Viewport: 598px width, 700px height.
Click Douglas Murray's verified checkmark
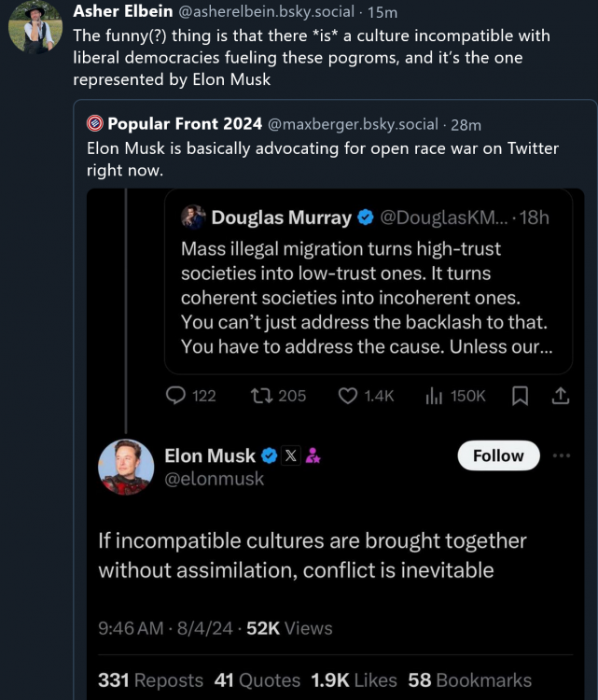pyautogui.click(x=366, y=217)
